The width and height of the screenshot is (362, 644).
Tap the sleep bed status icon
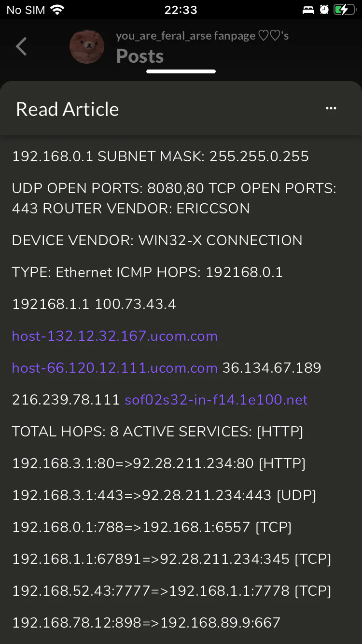[307, 10]
